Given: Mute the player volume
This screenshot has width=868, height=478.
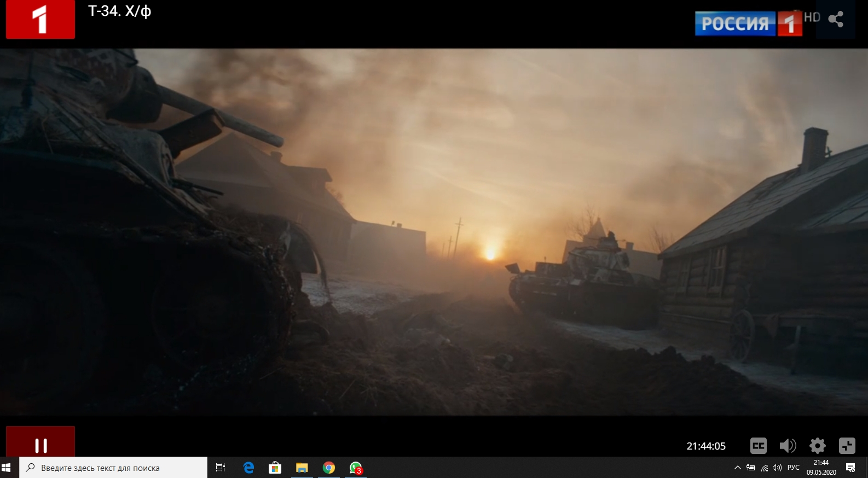Looking at the screenshot, I should click(x=788, y=446).
